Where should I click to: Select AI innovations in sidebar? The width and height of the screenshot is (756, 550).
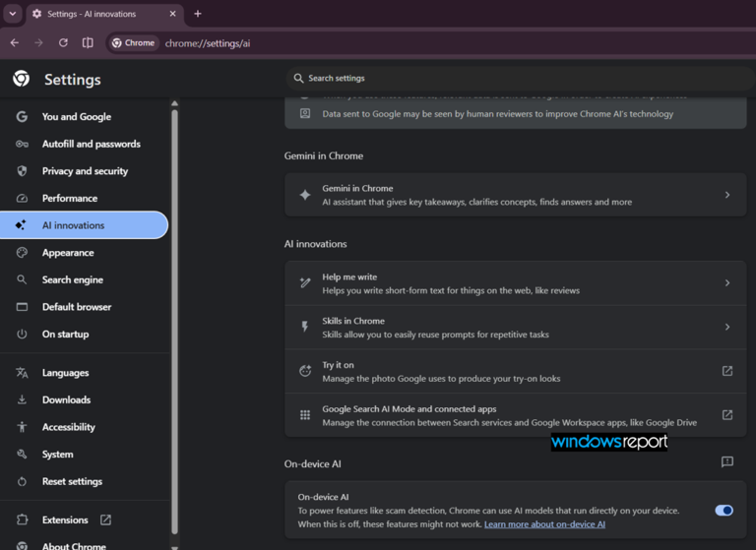point(84,225)
